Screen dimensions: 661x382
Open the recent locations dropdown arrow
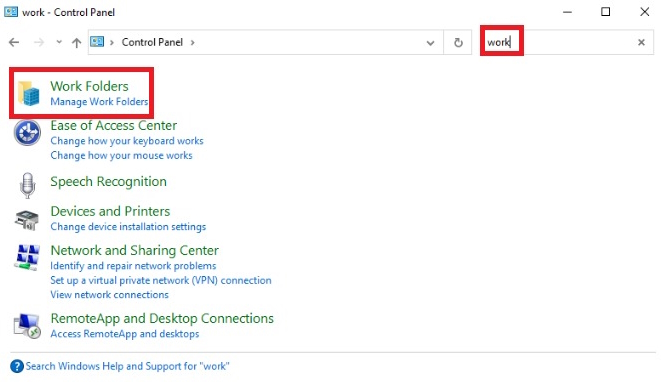59,42
